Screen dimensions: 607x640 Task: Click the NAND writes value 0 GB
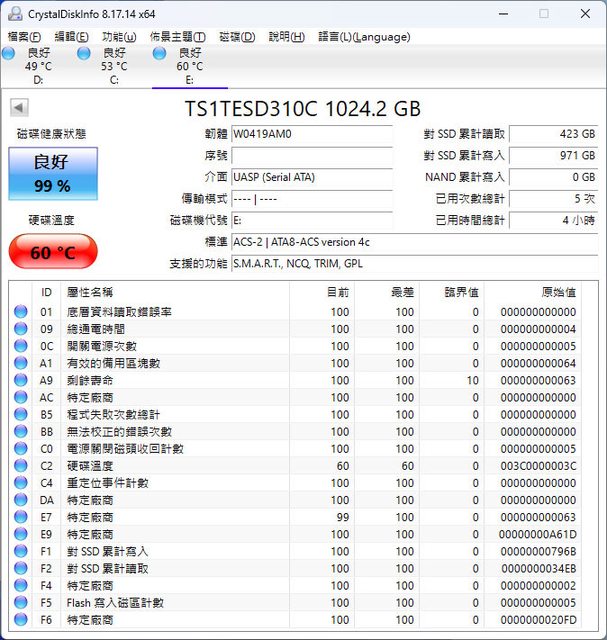pyautogui.click(x=554, y=177)
